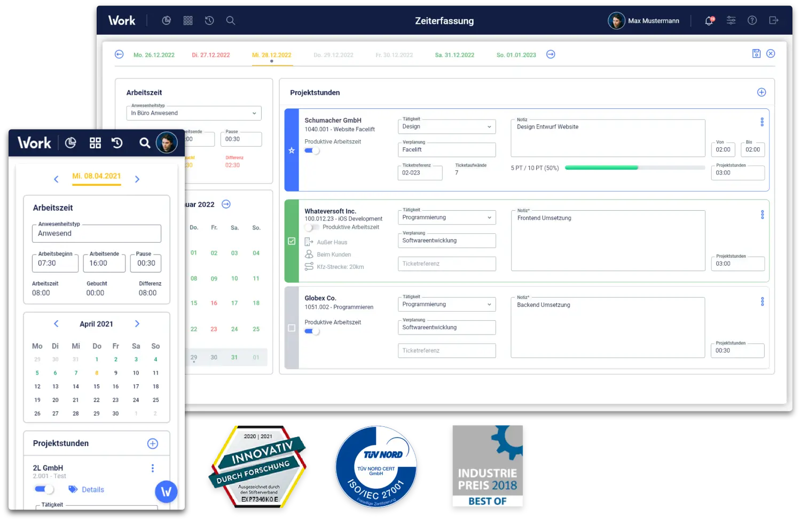Viewport: 801px width, 532px height.
Task: Go to previous week arrow in date bar
Action: coord(119,54)
